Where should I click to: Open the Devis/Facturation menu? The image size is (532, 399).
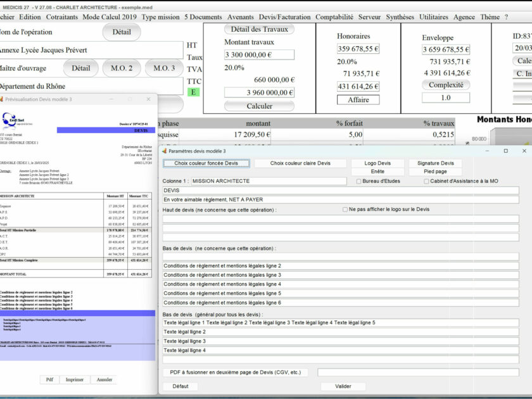point(284,17)
